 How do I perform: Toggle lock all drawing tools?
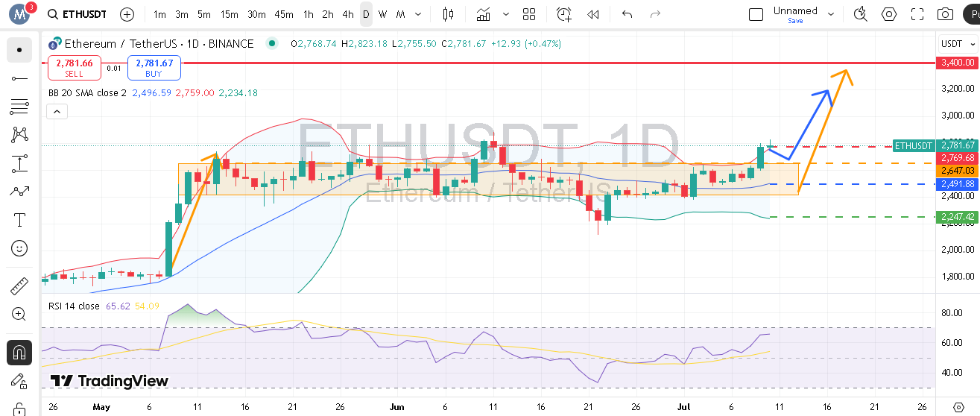[x=19, y=408]
